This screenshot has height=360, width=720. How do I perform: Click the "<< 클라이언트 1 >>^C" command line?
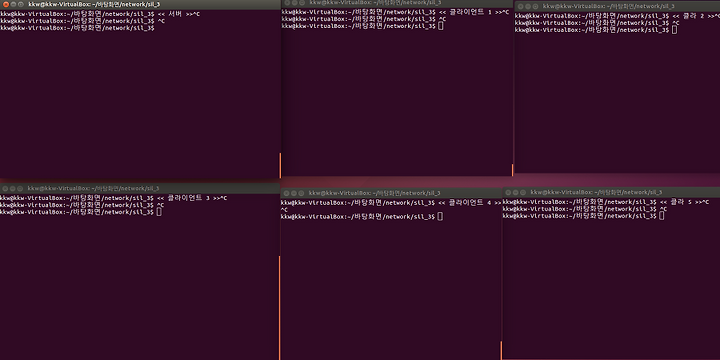(474, 12)
